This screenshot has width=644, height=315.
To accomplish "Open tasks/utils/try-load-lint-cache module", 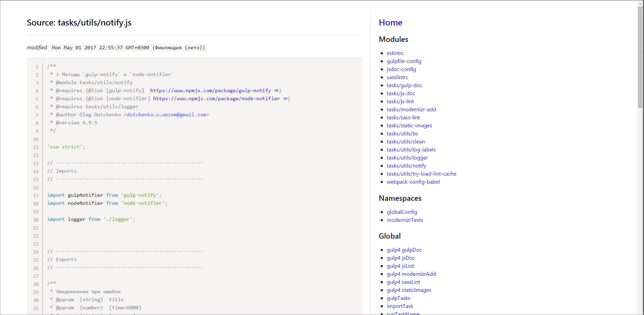I will pyautogui.click(x=422, y=174).
